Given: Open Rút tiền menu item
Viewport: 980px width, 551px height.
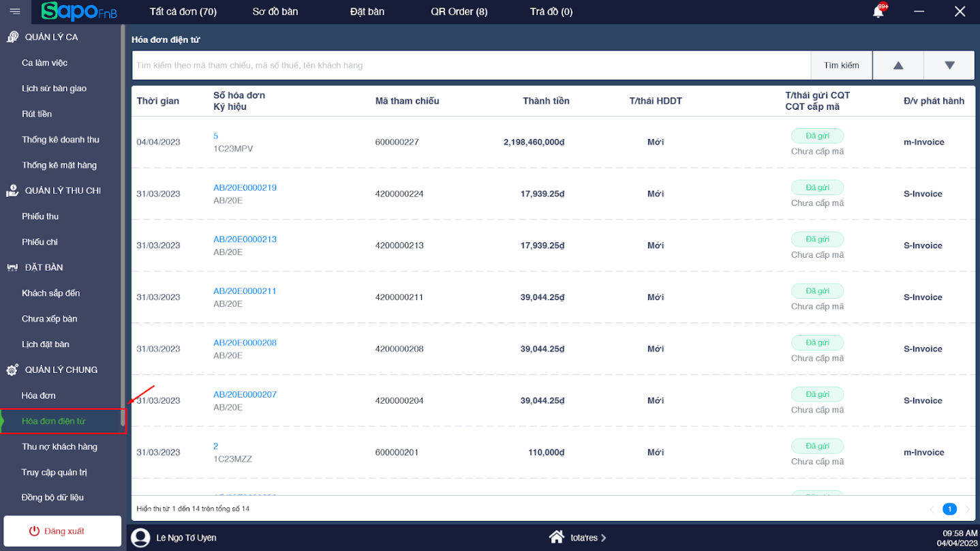Looking at the screenshot, I should pyautogui.click(x=37, y=114).
